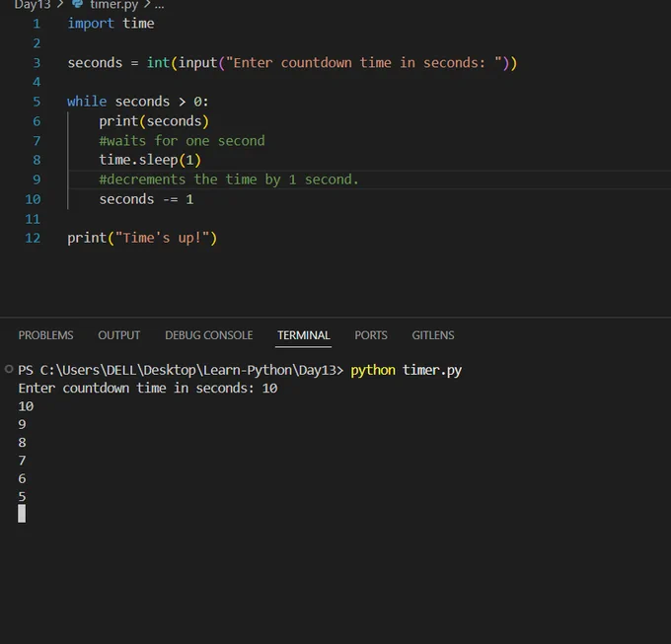Click 'python' command in the terminal
This screenshot has height=644, width=671.
pos(373,370)
